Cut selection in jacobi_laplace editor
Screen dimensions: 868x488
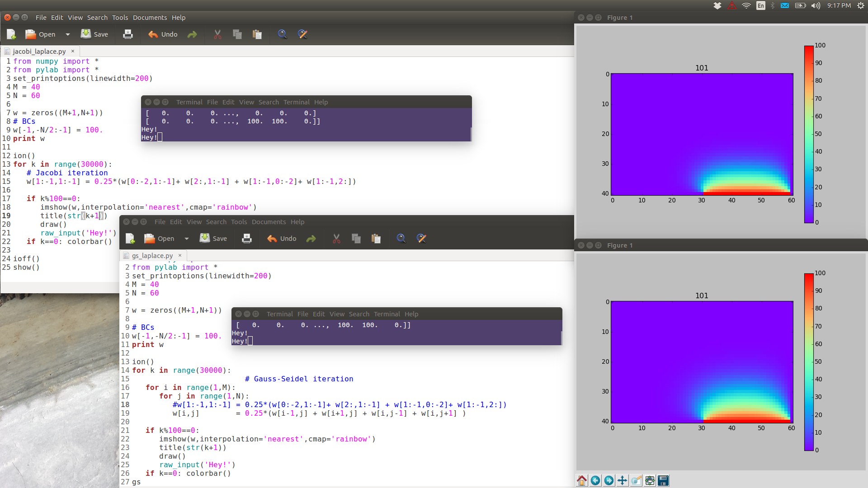pyautogui.click(x=217, y=34)
